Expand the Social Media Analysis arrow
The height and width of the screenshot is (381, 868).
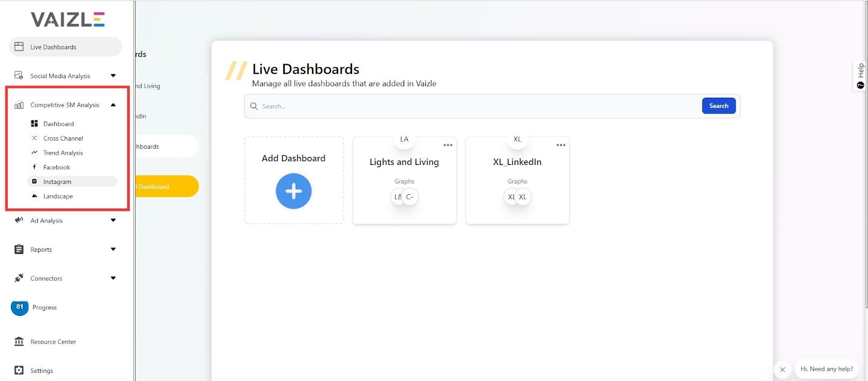click(x=113, y=75)
